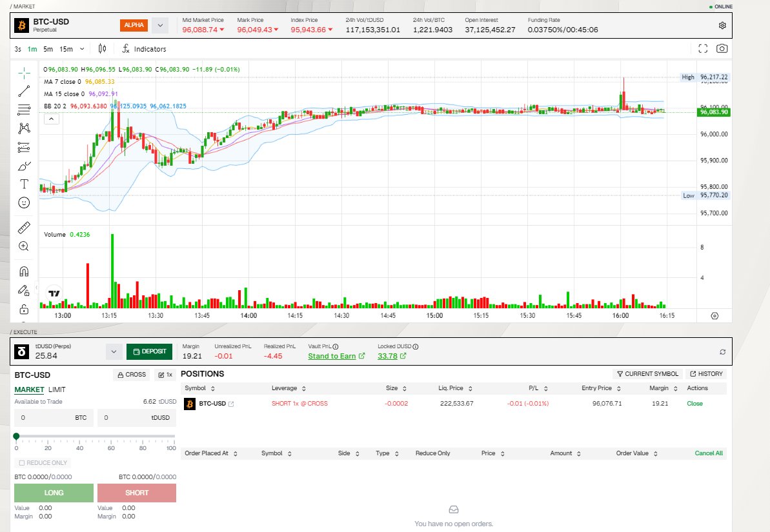Open chart axis settings at bottom right

714,315
